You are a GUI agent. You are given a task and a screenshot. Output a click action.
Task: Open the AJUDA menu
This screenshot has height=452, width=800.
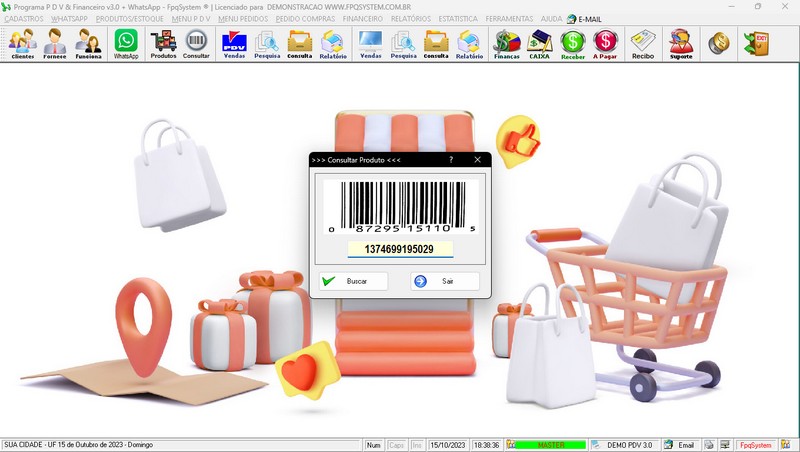[552, 19]
